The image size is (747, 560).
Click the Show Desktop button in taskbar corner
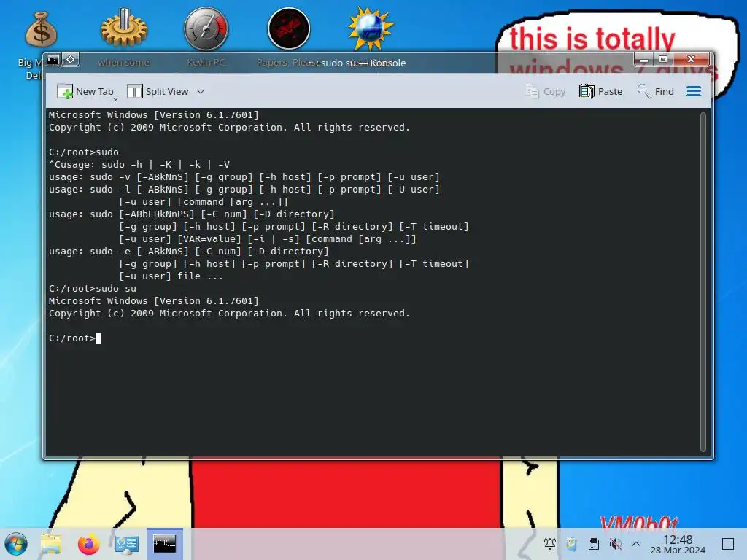pos(728,544)
